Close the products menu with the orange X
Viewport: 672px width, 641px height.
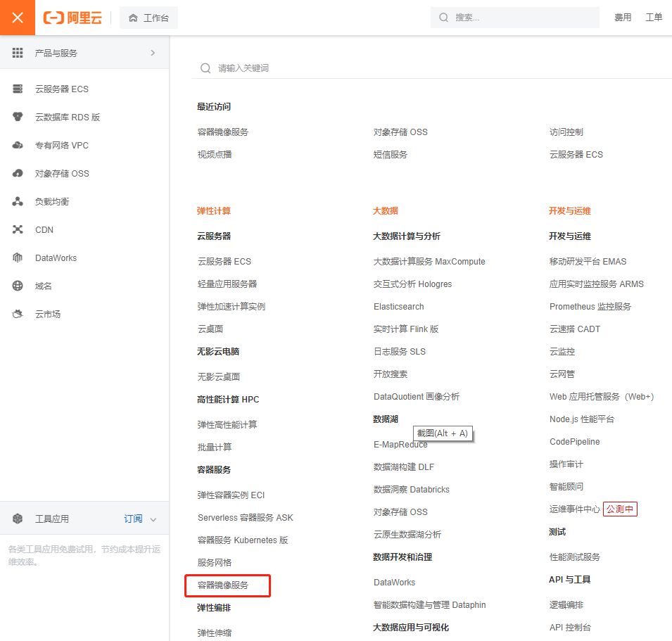(18, 18)
